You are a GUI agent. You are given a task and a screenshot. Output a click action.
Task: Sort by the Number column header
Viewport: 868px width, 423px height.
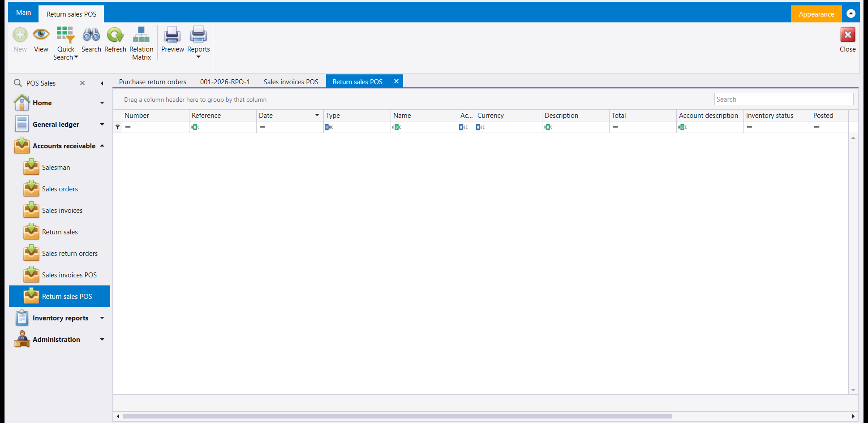pyautogui.click(x=155, y=115)
